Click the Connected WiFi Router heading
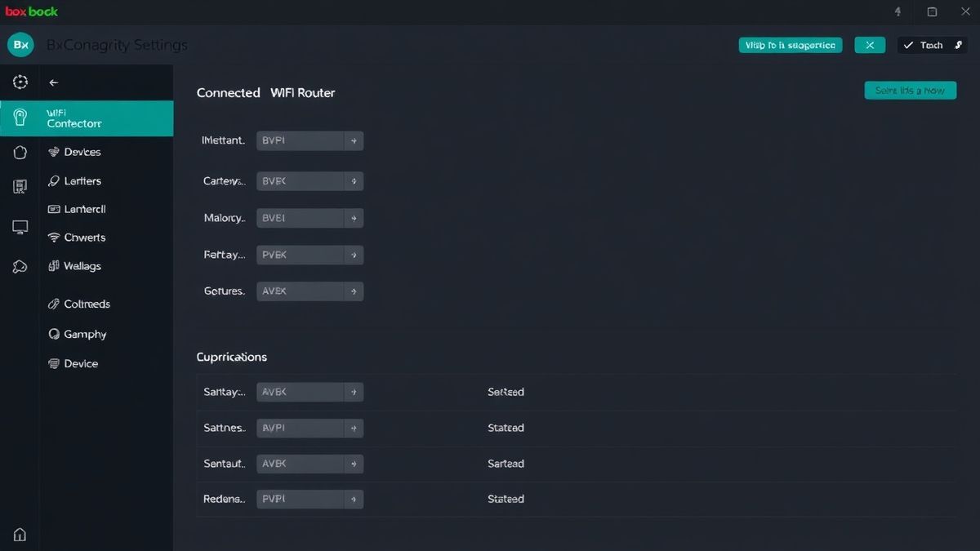This screenshot has width=980, height=551. (266, 93)
